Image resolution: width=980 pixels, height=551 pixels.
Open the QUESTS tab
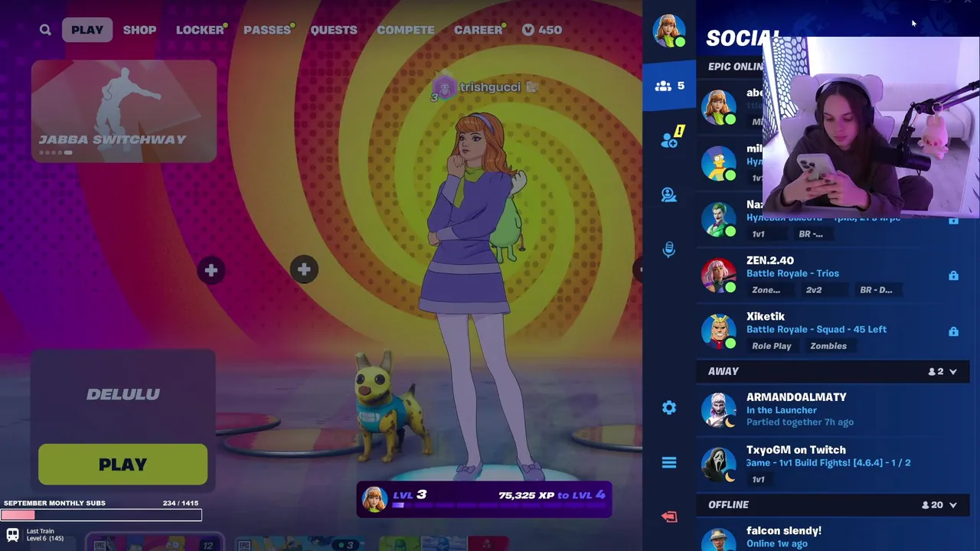(x=334, y=30)
